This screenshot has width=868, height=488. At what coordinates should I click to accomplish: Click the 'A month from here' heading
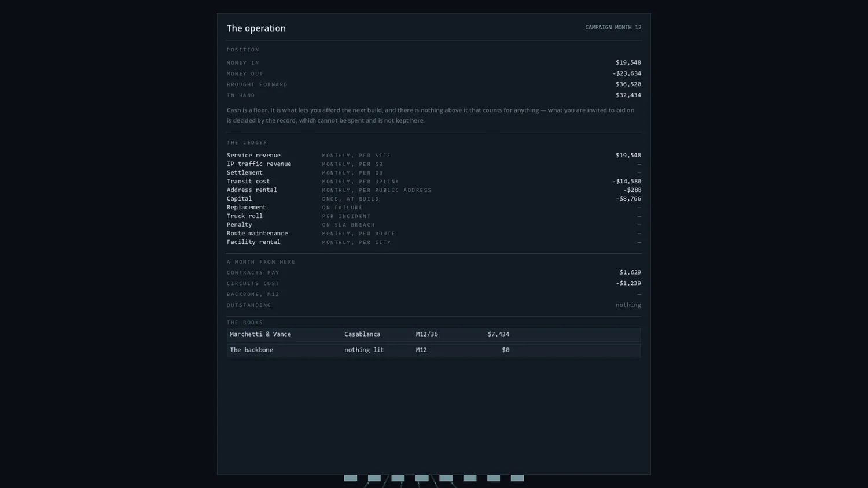pyautogui.click(x=261, y=262)
